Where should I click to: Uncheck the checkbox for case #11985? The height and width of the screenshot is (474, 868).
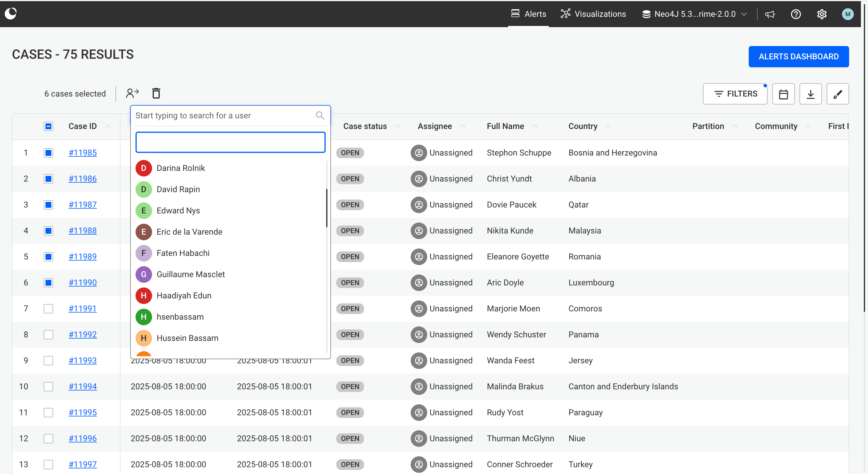click(x=48, y=153)
